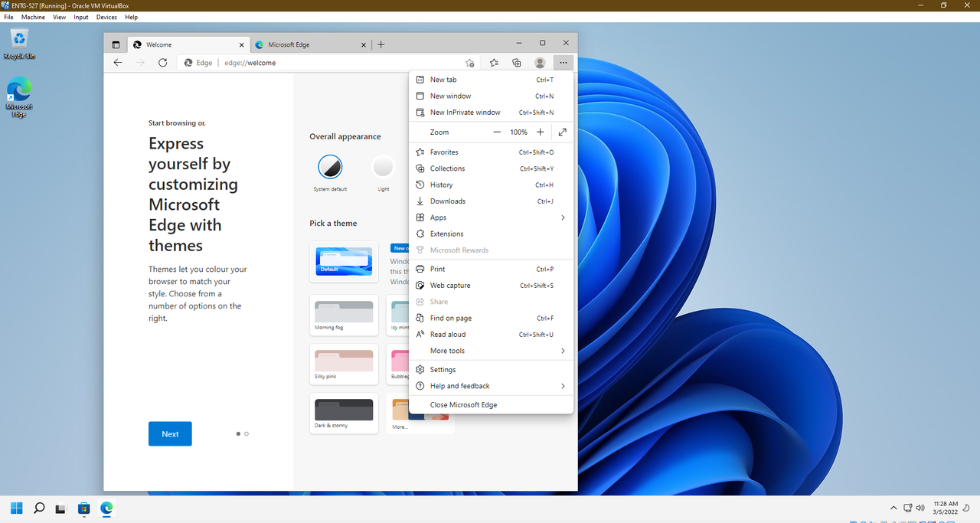Viewport: 980px width, 523px height.
Task: Click the Settings gear icon in menu
Action: [420, 370]
